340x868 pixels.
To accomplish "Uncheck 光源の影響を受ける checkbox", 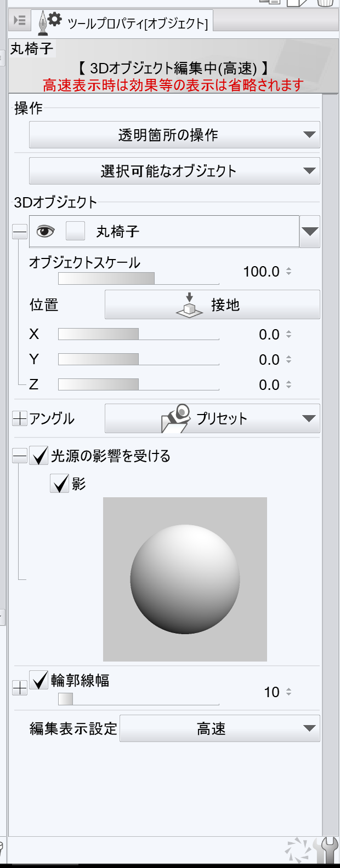I will 39,456.
